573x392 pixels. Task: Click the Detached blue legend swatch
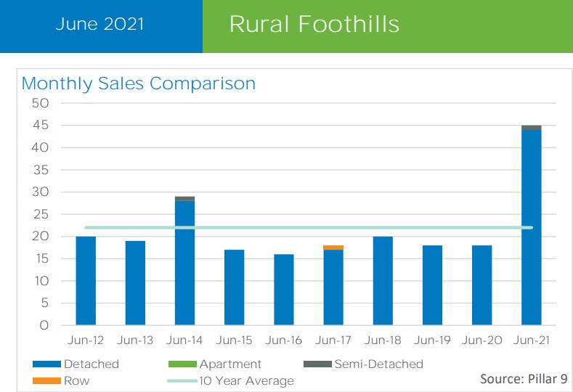pyautogui.click(x=46, y=364)
